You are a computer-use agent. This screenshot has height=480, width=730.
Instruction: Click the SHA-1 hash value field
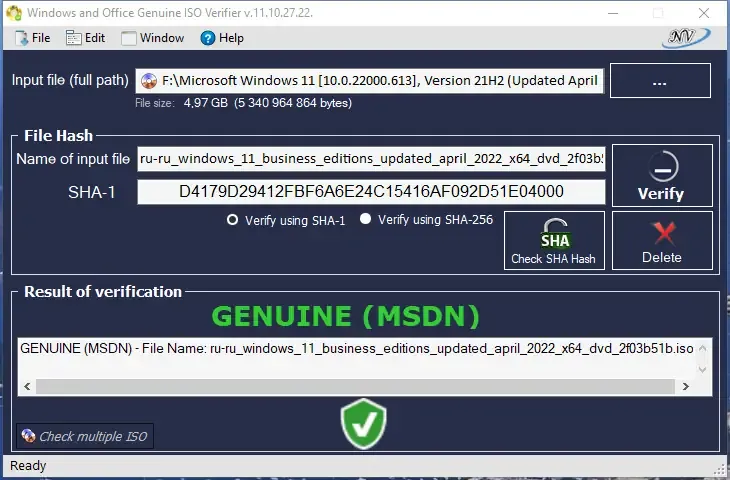(371, 191)
